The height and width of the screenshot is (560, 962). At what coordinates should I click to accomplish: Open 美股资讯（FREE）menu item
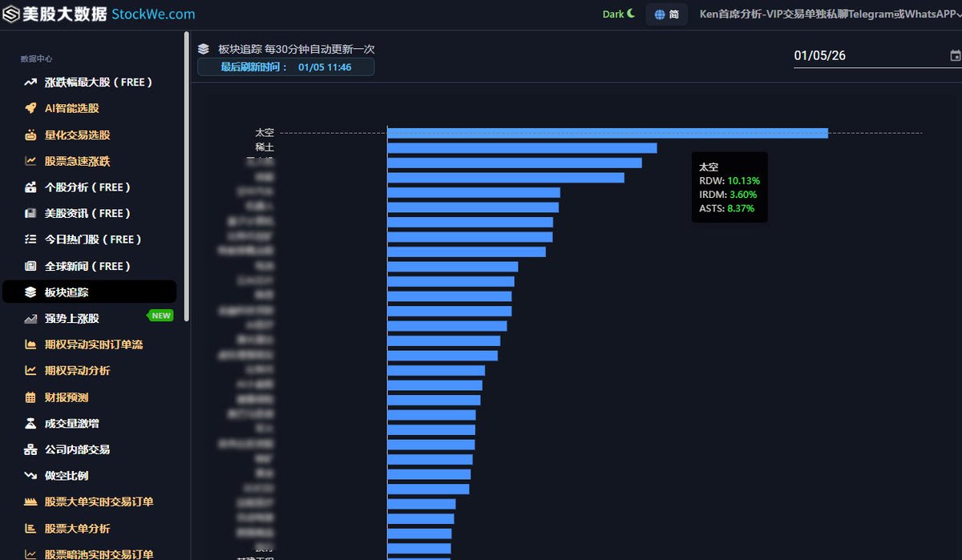(88, 213)
